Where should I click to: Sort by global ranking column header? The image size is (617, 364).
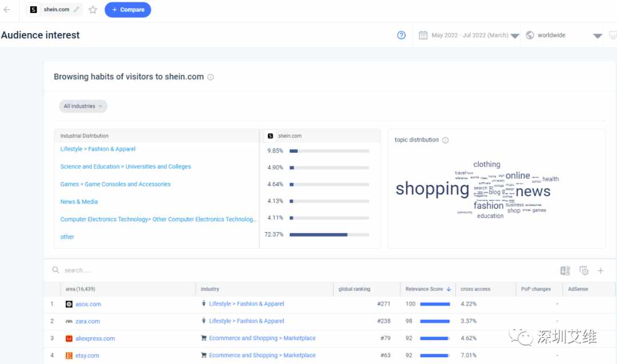pyautogui.click(x=354, y=289)
